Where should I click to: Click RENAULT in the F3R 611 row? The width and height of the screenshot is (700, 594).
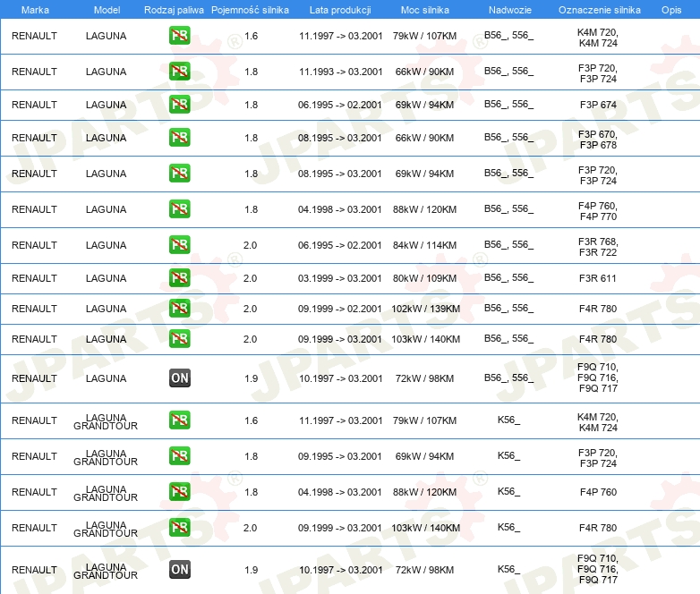pos(34,278)
